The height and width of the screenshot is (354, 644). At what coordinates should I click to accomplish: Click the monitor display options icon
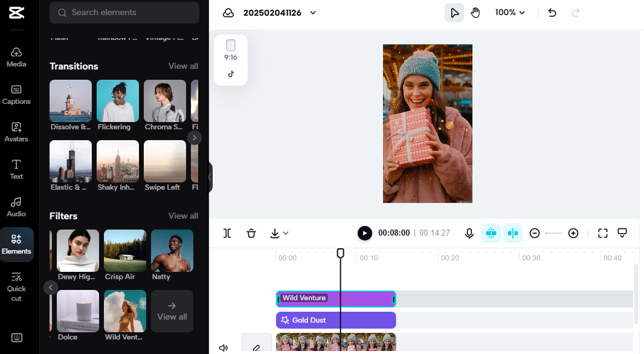(622, 233)
